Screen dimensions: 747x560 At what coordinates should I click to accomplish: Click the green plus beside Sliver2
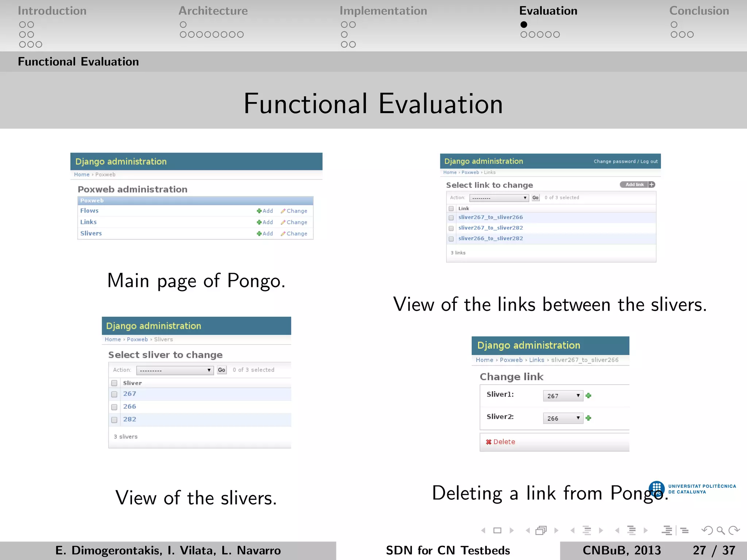tap(588, 418)
